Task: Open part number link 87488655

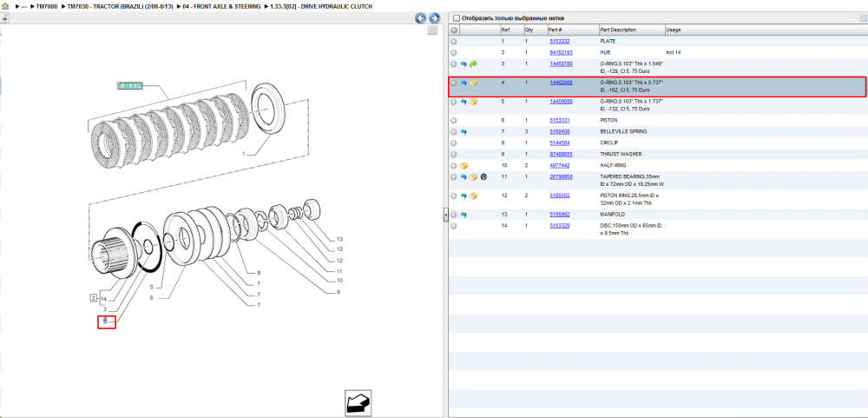Action: coord(561,154)
